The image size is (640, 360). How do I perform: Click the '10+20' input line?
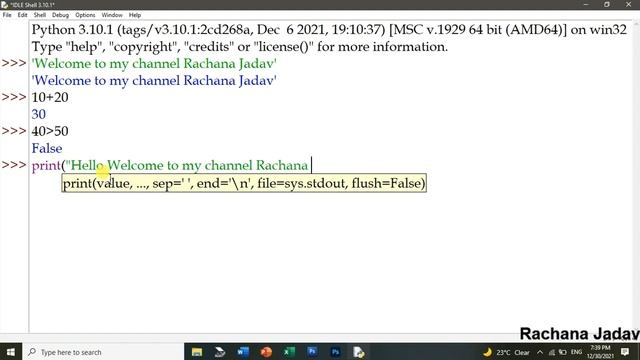(50, 98)
